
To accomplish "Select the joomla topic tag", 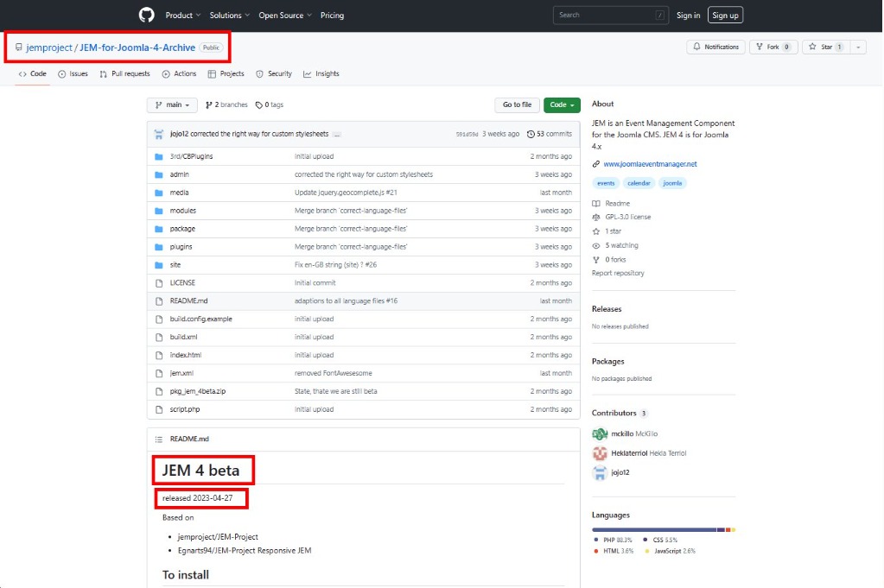I will (672, 183).
